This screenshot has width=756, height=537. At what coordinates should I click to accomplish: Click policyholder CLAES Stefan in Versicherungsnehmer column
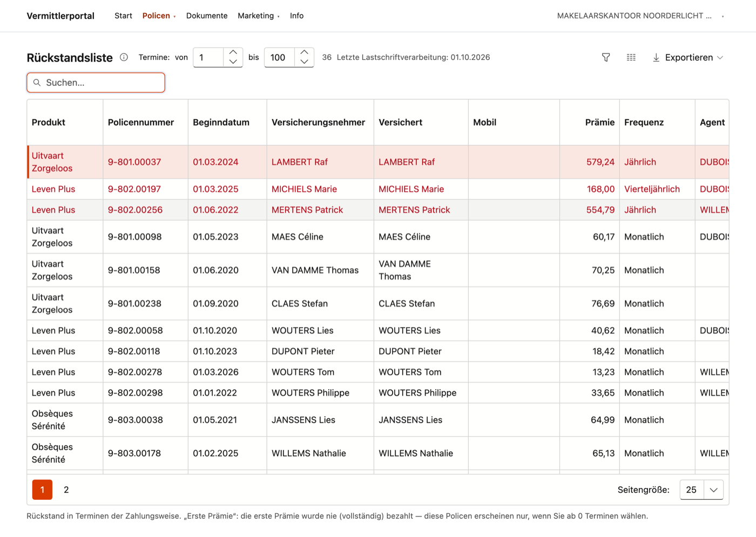click(x=300, y=304)
